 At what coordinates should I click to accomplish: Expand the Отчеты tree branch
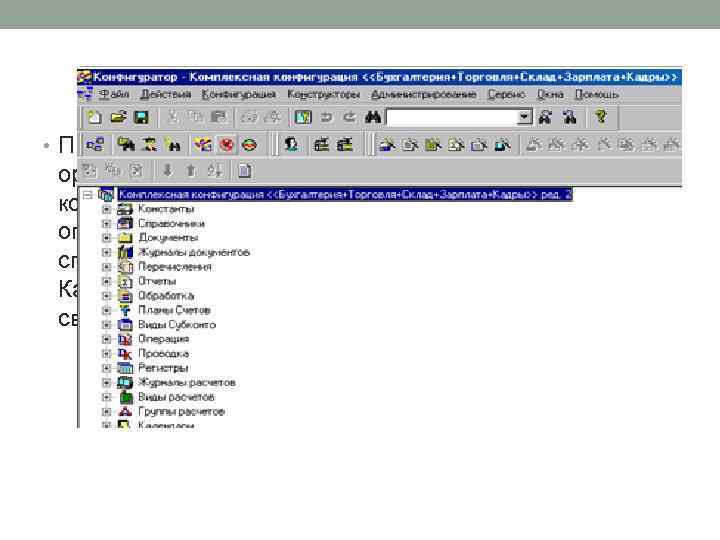coord(107,281)
